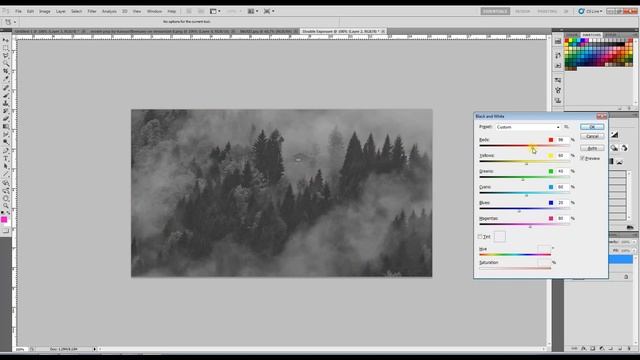Open the Layer menu
Viewport: 640px width, 360px height.
point(60,11)
